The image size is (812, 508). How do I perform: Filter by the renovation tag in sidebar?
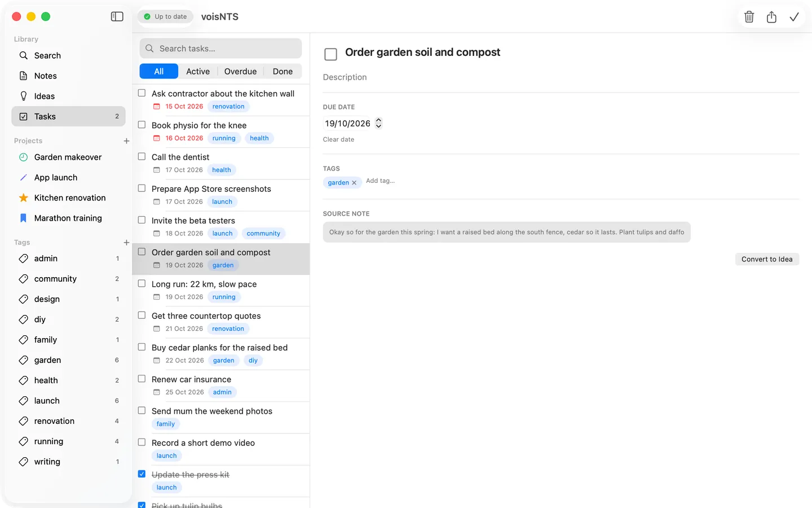[68, 421]
